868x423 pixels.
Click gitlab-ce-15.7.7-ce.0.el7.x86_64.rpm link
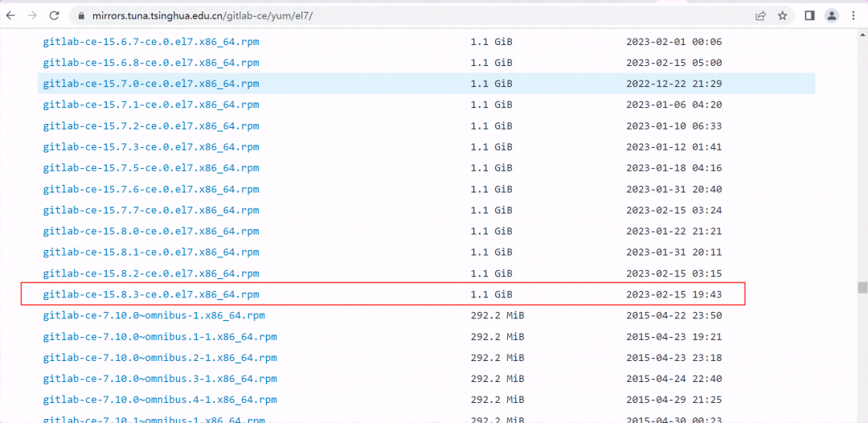coord(151,211)
